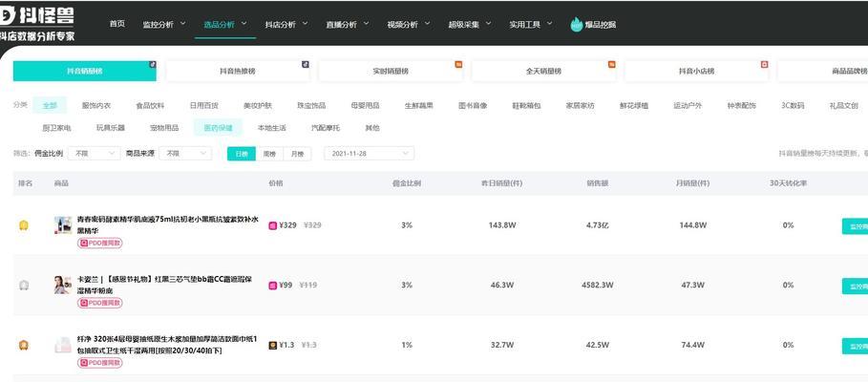This screenshot has width=868, height=382.
Task: Filter by 鞋靴箱包 category
Action: click(526, 105)
